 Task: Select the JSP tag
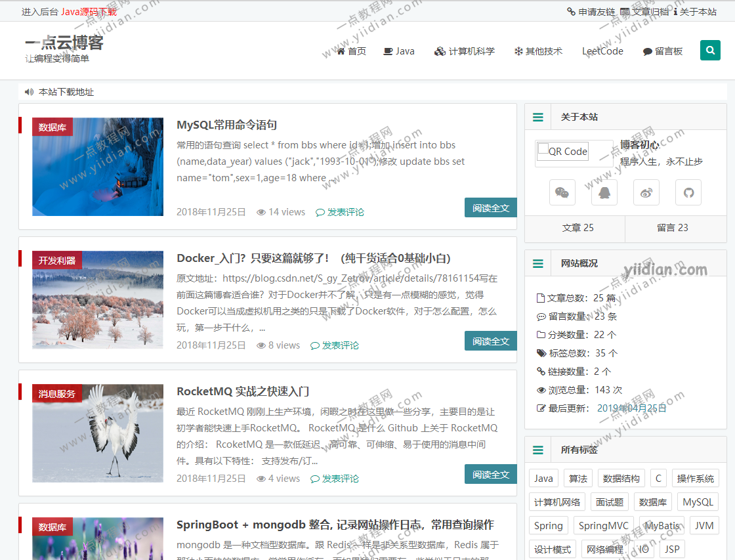pyautogui.click(x=672, y=549)
